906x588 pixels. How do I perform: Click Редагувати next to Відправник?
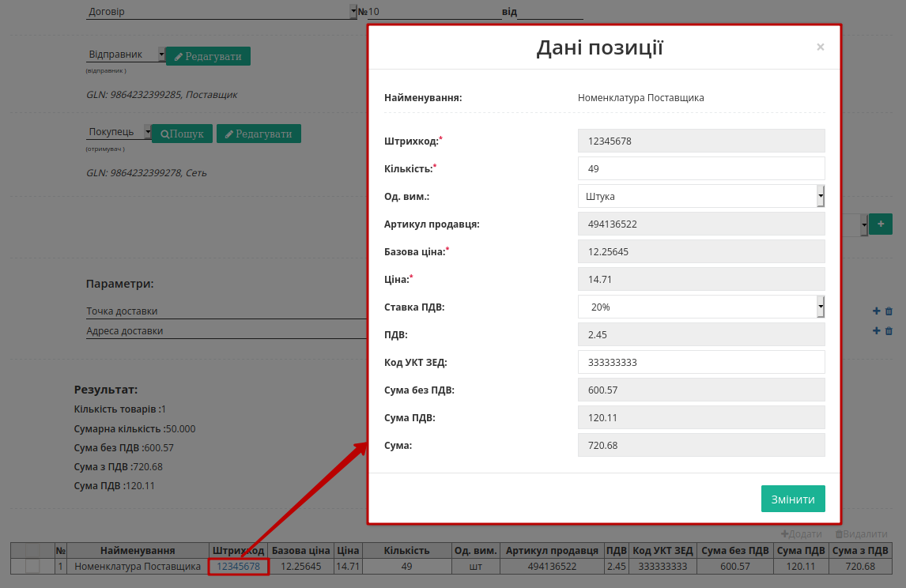click(x=208, y=56)
